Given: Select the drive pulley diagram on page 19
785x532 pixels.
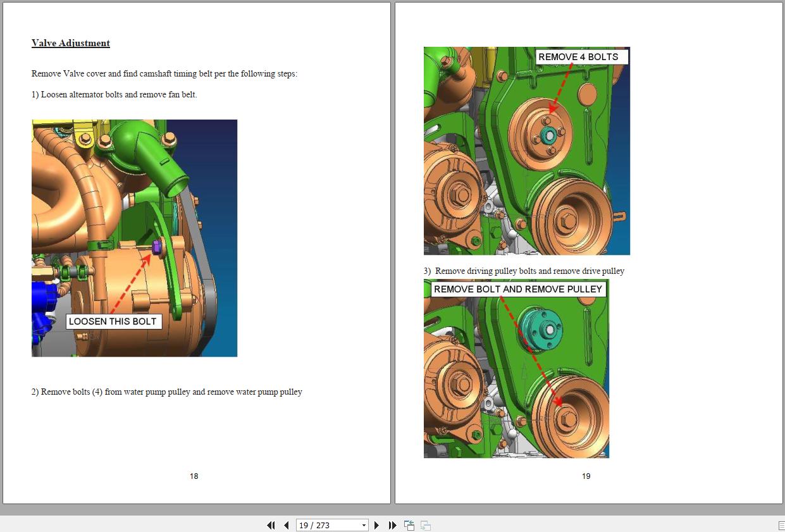Looking at the screenshot, I should (x=516, y=369).
